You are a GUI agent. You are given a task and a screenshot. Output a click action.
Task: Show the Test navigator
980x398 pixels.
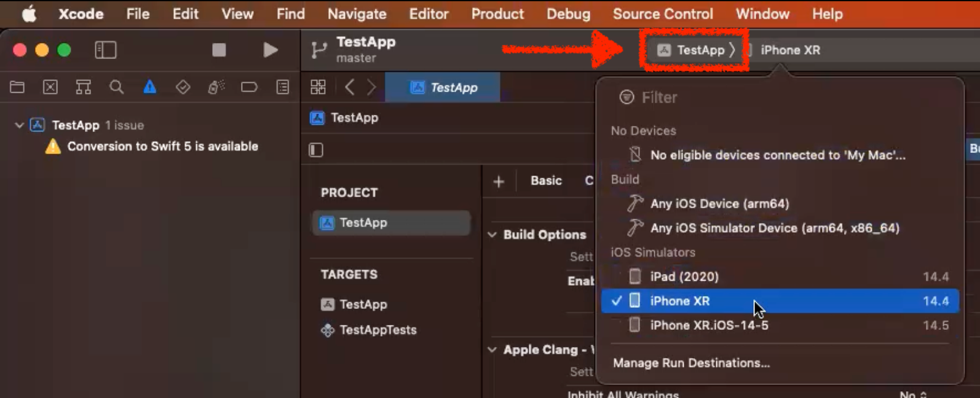pyautogui.click(x=183, y=87)
